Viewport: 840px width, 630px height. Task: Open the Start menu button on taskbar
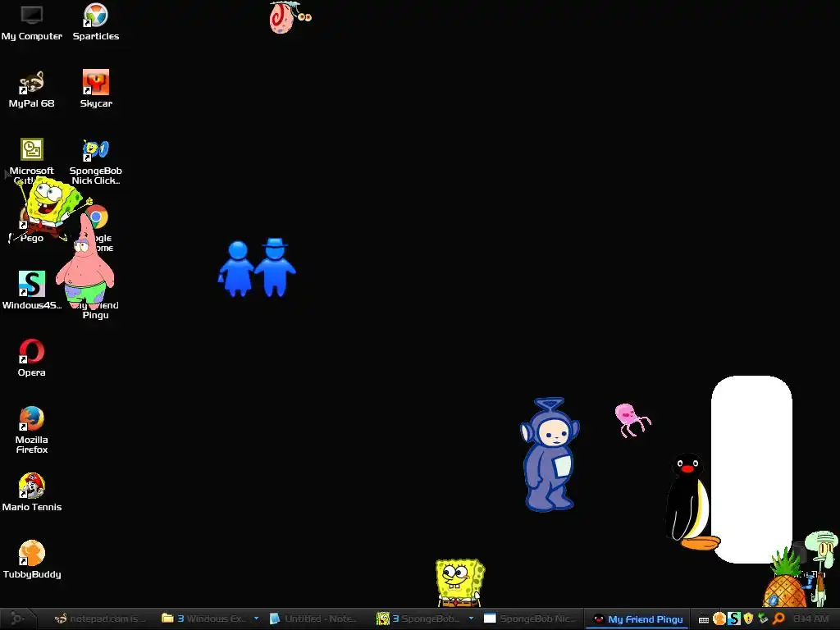pyautogui.click(x=17, y=619)
